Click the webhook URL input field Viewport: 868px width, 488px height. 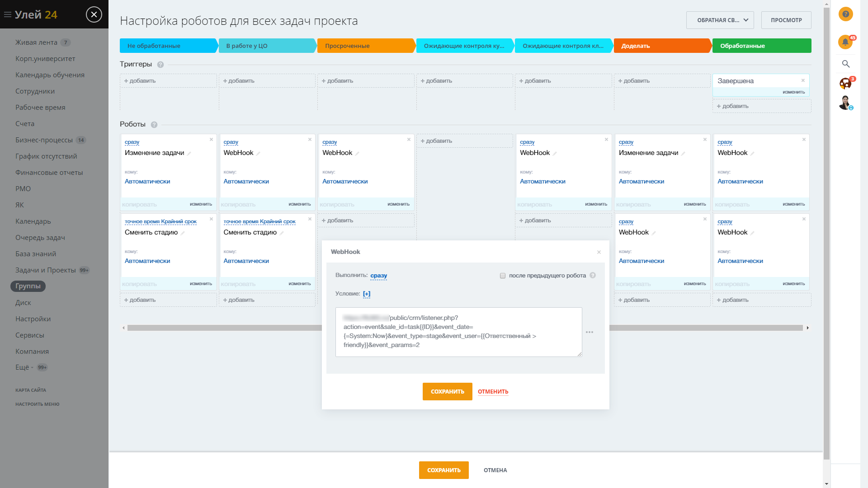459,331
